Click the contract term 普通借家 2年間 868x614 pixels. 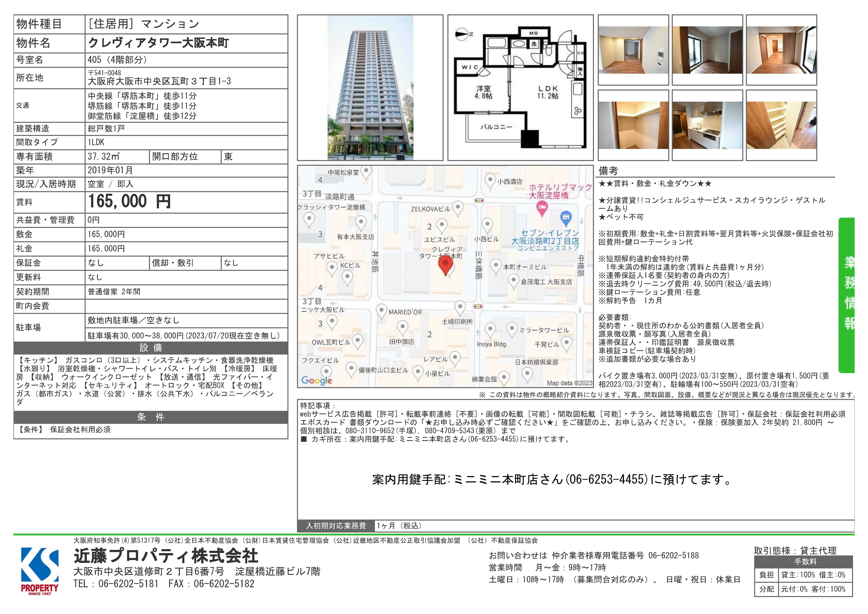pos(114,292)
